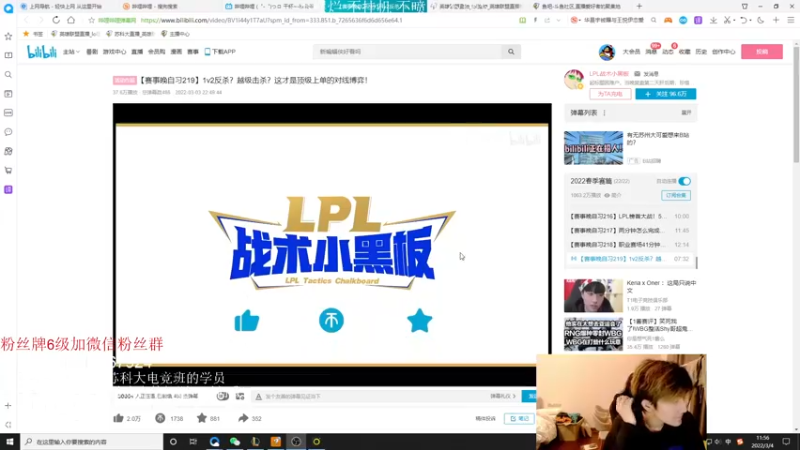800x450 pixels.
Task: Open 动态 feed in header
Action: pyautogui.click(x=668, y=52)
